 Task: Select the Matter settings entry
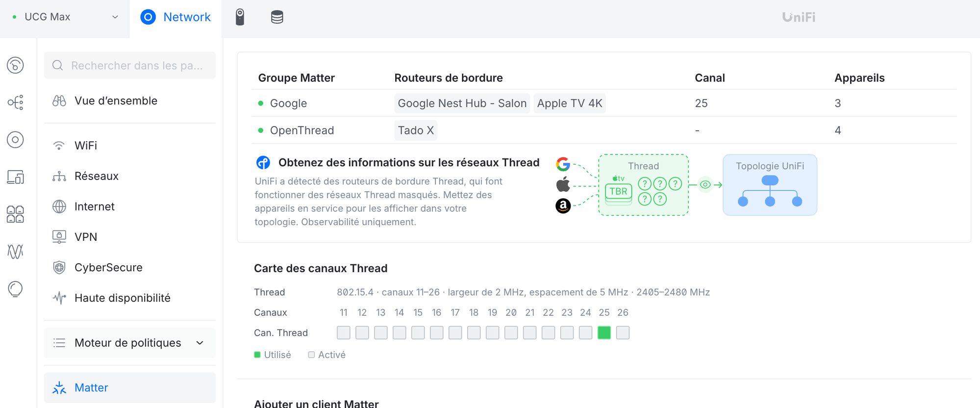(130, 387)
